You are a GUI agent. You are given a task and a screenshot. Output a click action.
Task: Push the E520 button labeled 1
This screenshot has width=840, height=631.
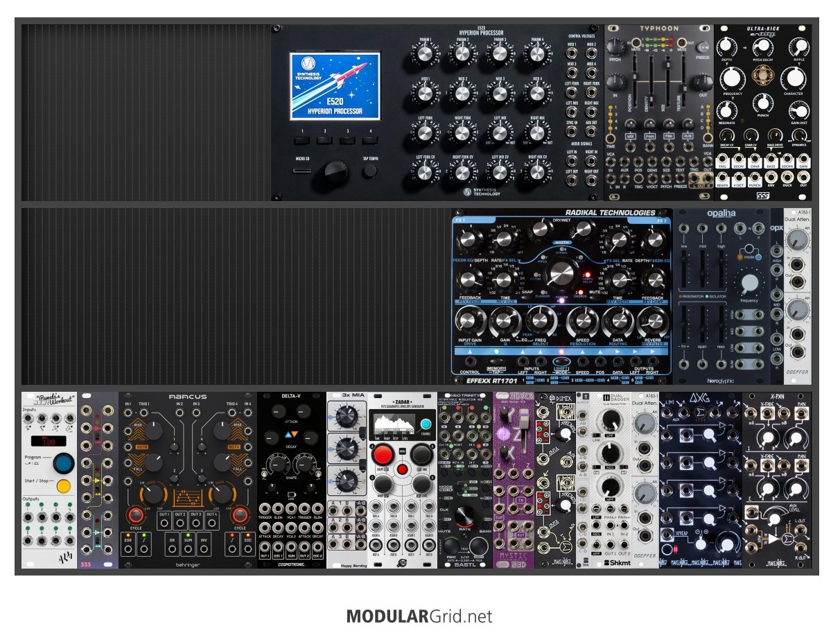click(303, 141)
